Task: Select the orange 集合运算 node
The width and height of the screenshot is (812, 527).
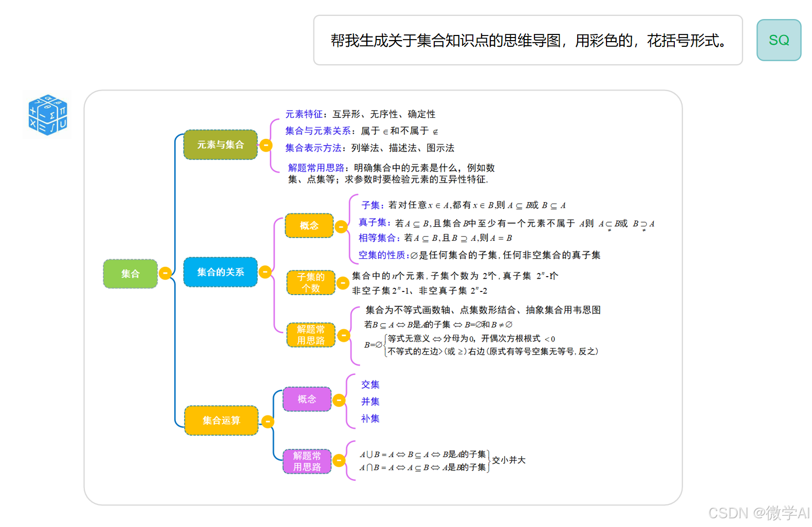Action: [x=222, y=420]
